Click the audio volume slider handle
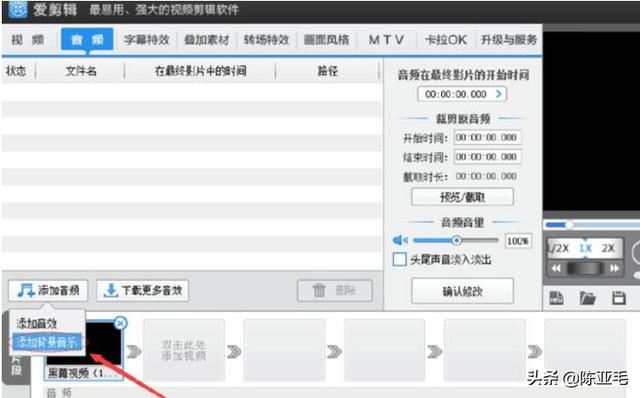The width and height of the screenshot is (640, 398). (457, 240)
